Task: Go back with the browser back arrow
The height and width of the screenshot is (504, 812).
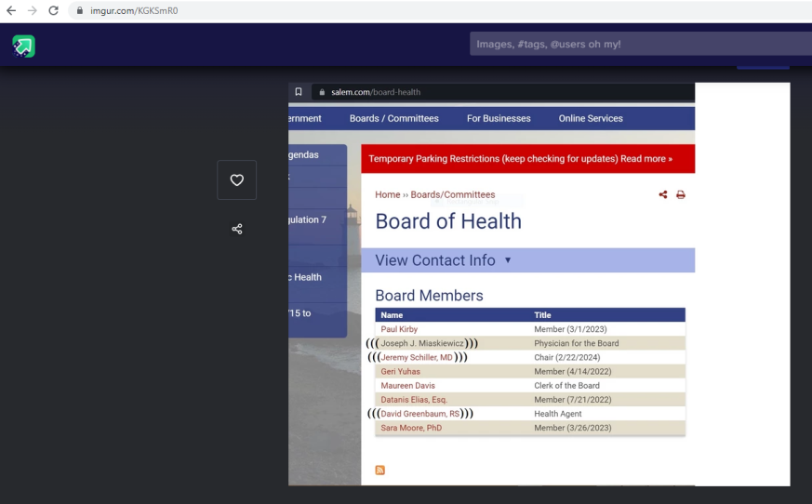Action: [11, 10]
